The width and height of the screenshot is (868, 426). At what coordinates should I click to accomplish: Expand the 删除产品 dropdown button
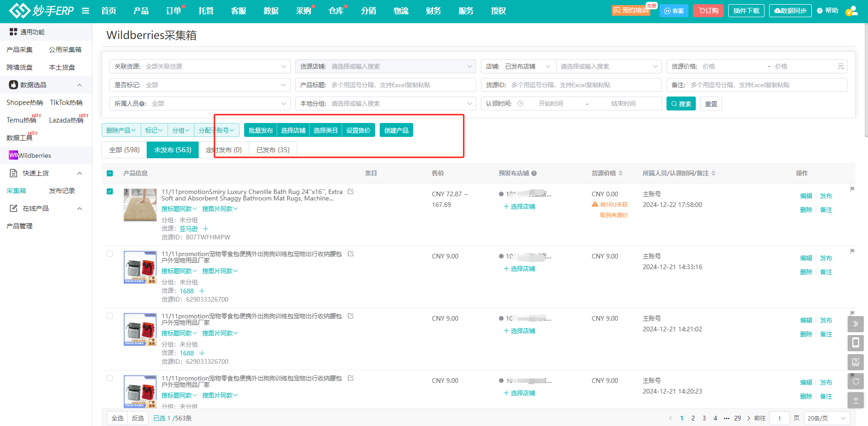[121, 130]
